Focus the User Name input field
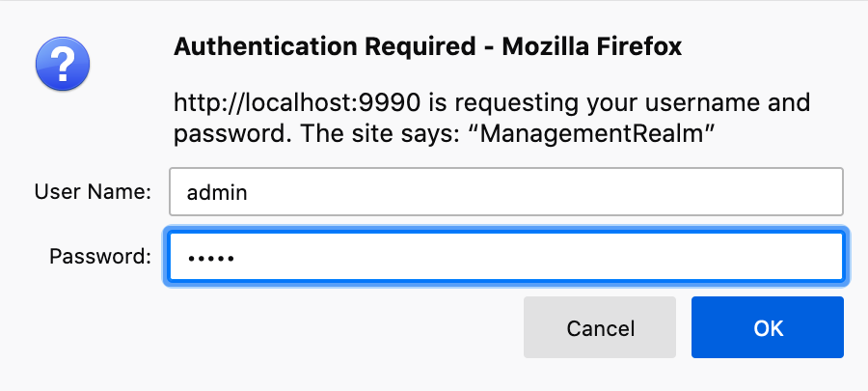The height and width of the screenshot is (391, 868). click(506, 192)
